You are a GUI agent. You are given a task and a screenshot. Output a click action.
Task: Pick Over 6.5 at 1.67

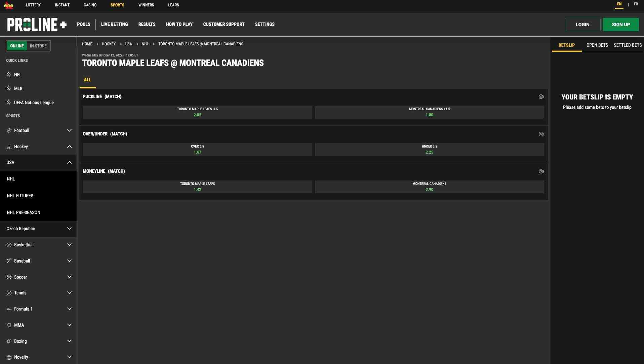(197, 150)
